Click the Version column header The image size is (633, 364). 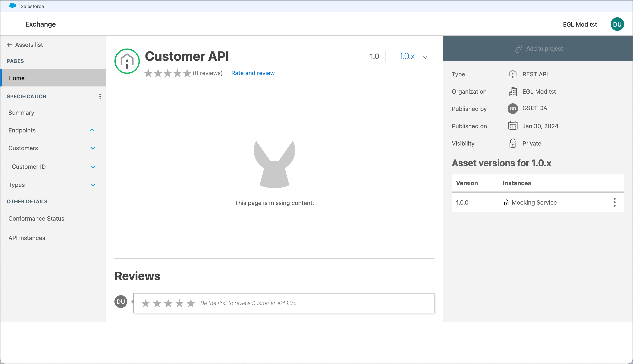point(467,183)
